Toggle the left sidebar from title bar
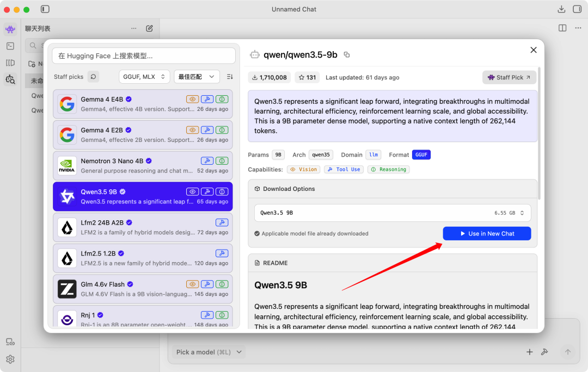 click(45, 9)
